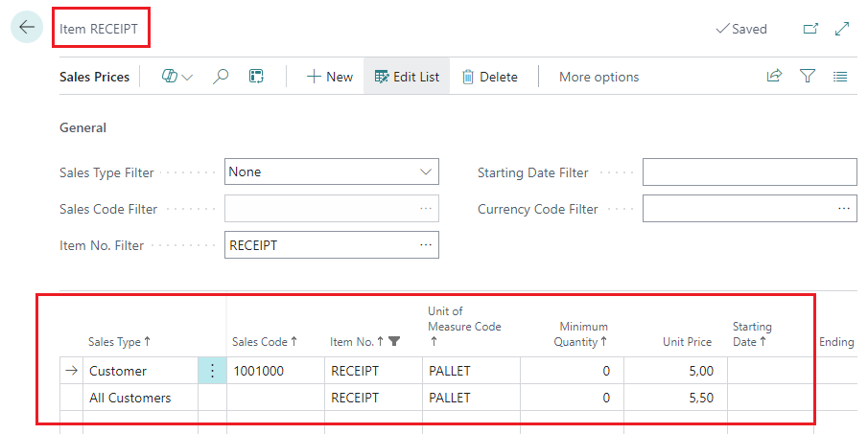Image resolution: width=868 pixels, height=434 pixels.
Task: Click the share icon
Action: click(774, 77)
